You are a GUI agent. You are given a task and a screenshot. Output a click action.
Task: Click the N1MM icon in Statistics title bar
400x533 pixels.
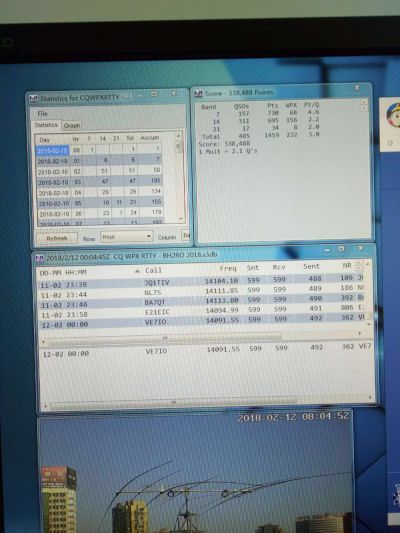[33, 99]
